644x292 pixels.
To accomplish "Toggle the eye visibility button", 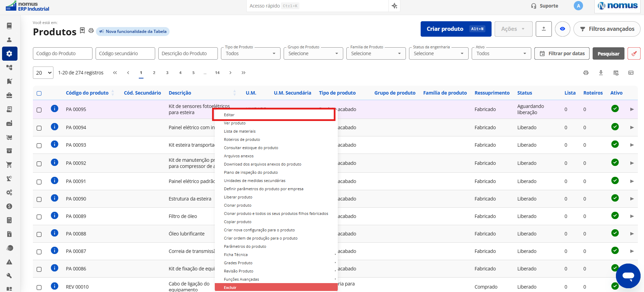I will coord(562,29).
